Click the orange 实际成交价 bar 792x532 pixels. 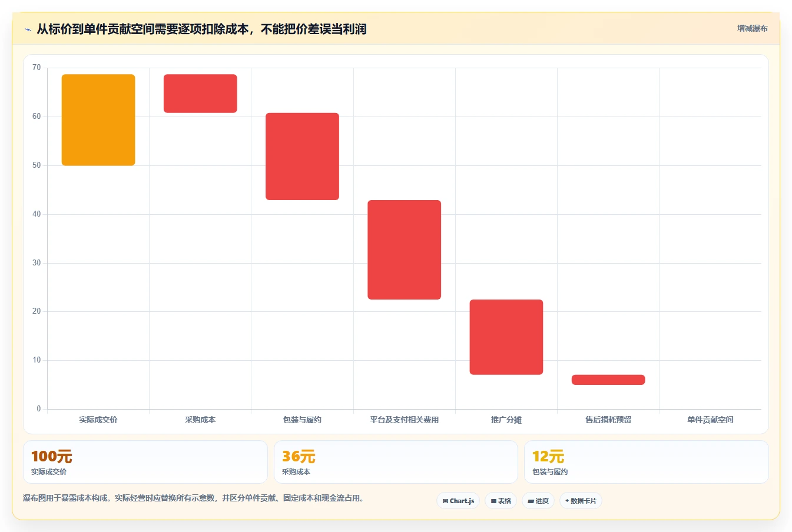[x=98, y=120]
